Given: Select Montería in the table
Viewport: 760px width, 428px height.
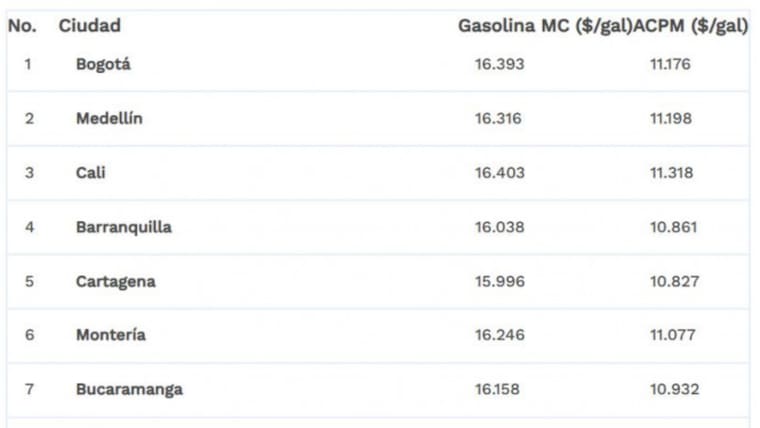Looking at the screenshot, I should [x=111, y=335].
